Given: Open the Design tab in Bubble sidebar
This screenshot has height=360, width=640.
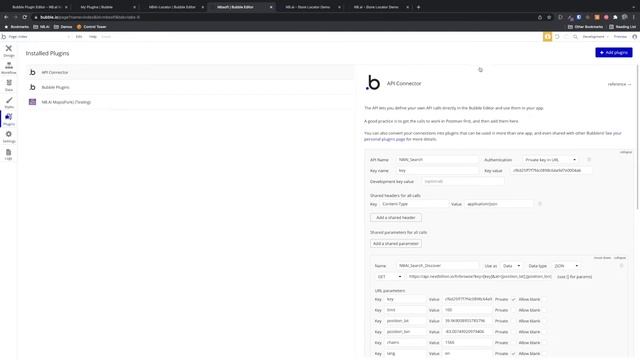Looking at the screenshot, I should pos(9,51).
